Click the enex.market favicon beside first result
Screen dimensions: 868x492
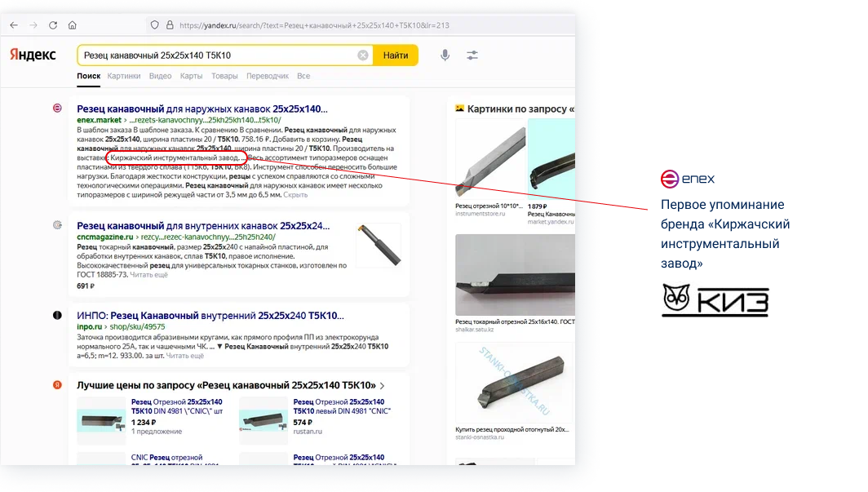tap(57, 109)
